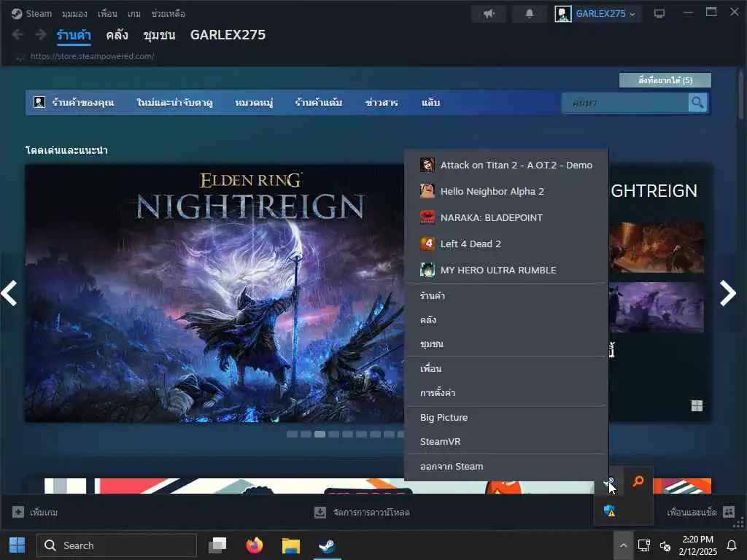Click the Elden Ring Nightreign banner

coord(214,293)
